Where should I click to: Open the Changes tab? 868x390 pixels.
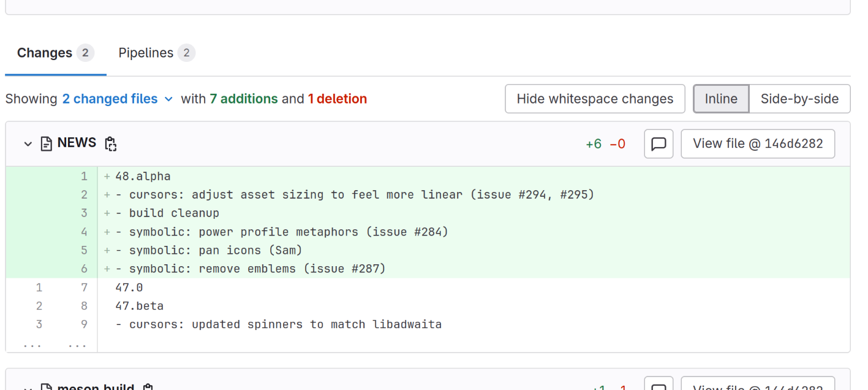click(55, 53)
